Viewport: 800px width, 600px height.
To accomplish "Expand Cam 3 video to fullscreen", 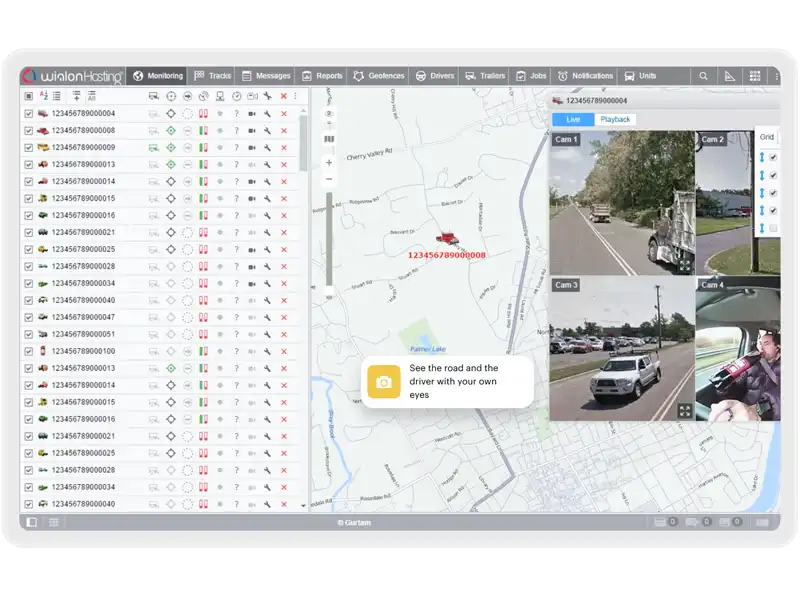I will pos(685,411).
